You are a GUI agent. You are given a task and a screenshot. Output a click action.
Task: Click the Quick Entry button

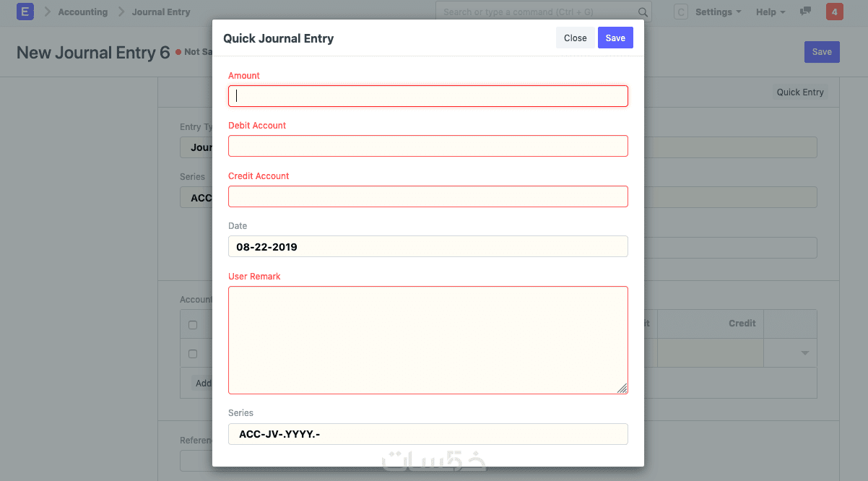point(800,92)
